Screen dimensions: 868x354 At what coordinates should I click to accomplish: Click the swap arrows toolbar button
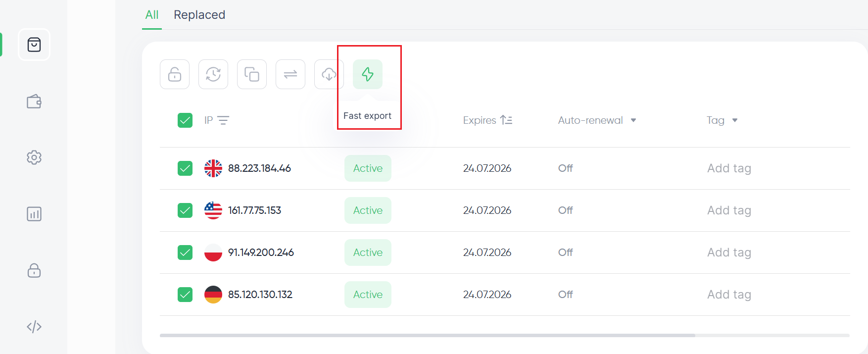290,74
